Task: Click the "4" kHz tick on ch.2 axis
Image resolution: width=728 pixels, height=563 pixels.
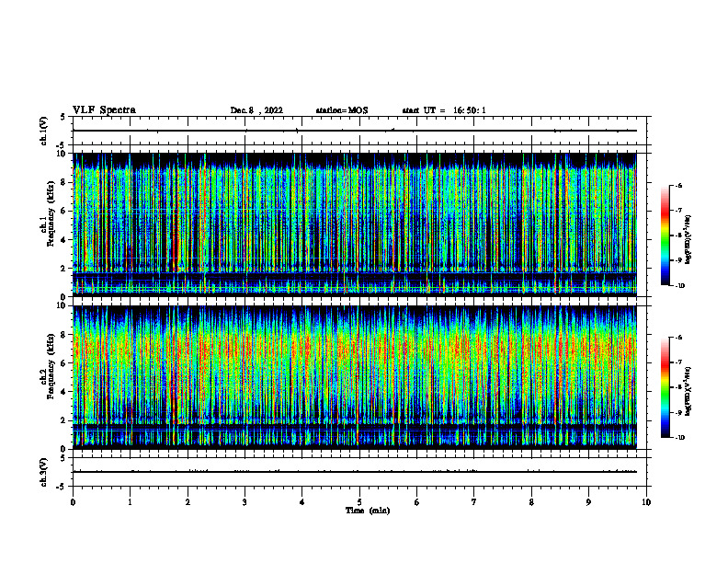Action: click(x=64, y=392)
